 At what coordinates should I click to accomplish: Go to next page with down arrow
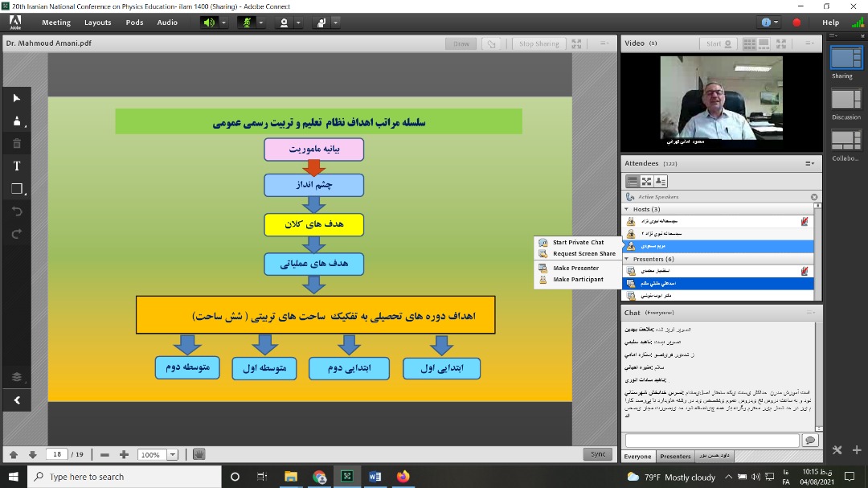pos(32,454)
